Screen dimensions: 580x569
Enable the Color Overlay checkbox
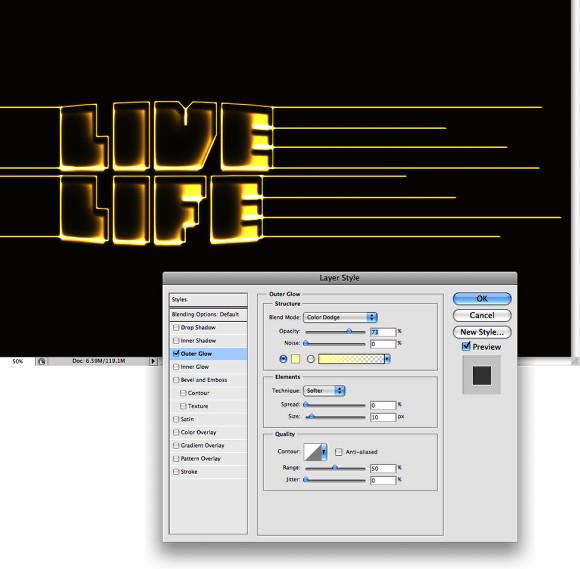coord(176,432)
